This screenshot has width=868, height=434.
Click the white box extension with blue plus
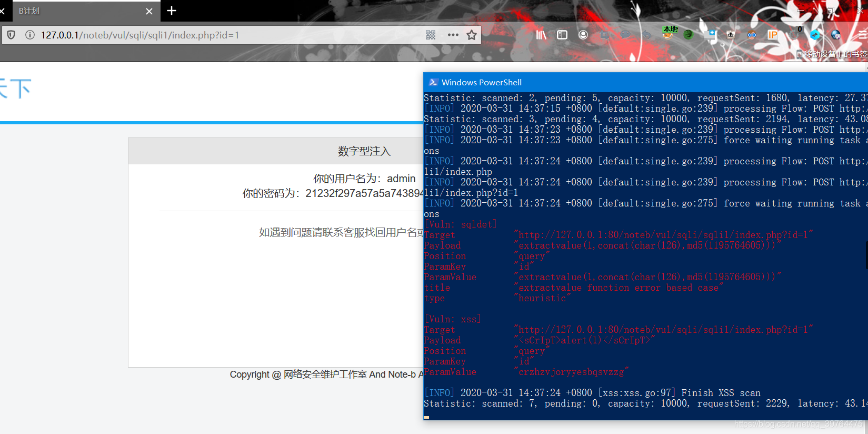click(711, 35)
